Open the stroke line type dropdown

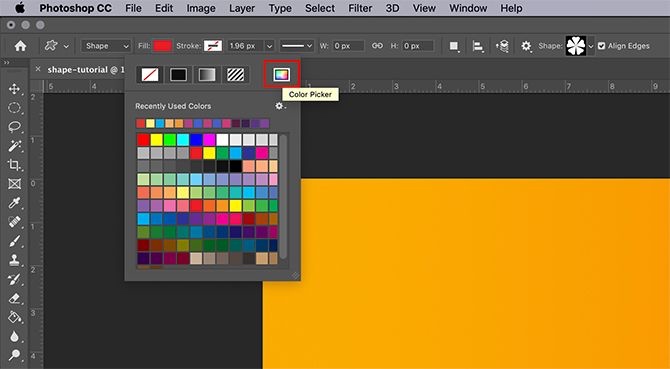tap(297, 46)
